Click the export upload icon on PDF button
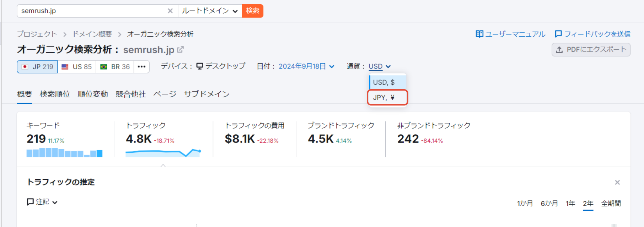 (559, 50)
